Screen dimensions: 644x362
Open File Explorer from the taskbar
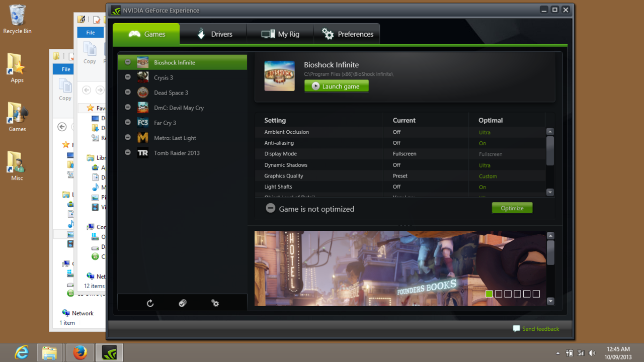click(49, 353)
